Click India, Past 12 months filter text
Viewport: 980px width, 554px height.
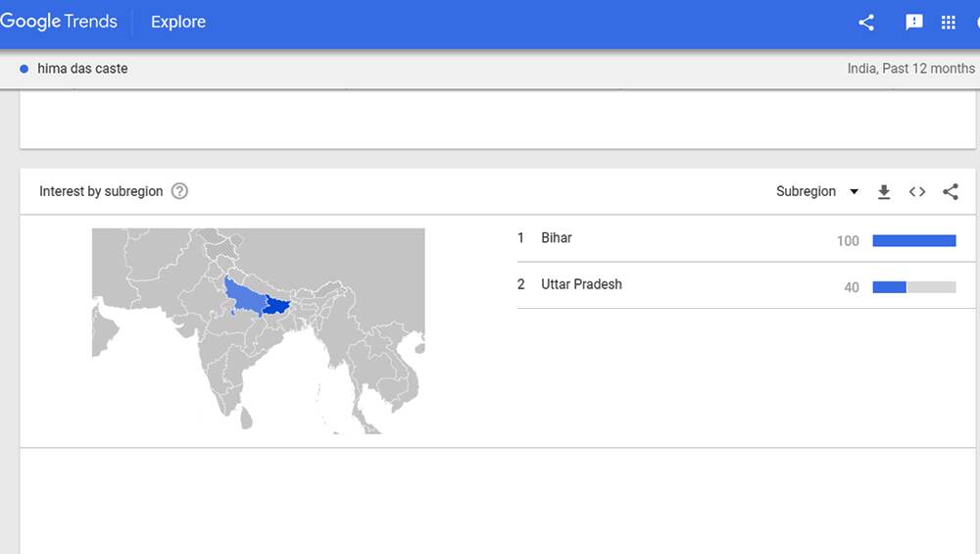pyautogui.click(x=910, y=69)
